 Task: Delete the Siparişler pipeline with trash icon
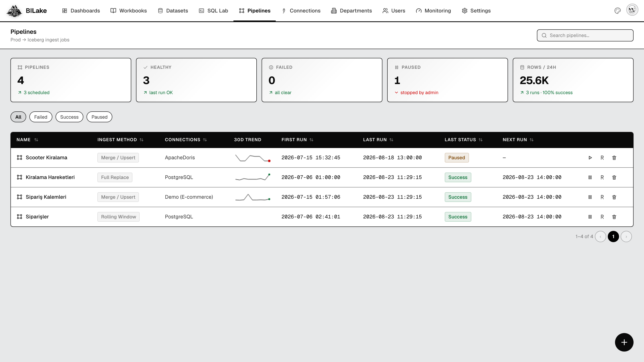pyautogui.click(x=614, y=217)
